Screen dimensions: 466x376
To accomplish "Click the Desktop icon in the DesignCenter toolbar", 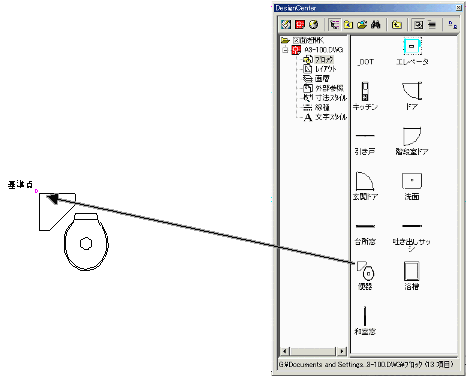I will 286,24.
